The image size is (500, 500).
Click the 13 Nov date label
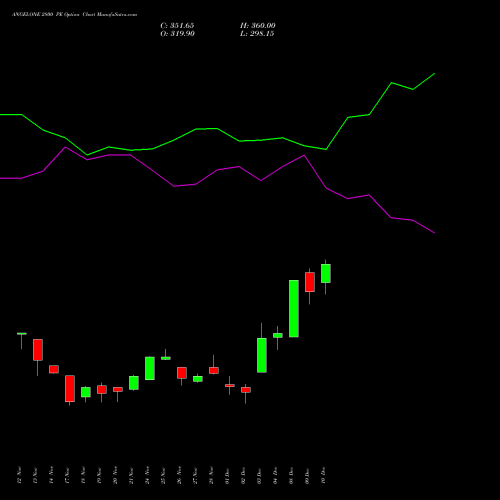pos(35,475)
